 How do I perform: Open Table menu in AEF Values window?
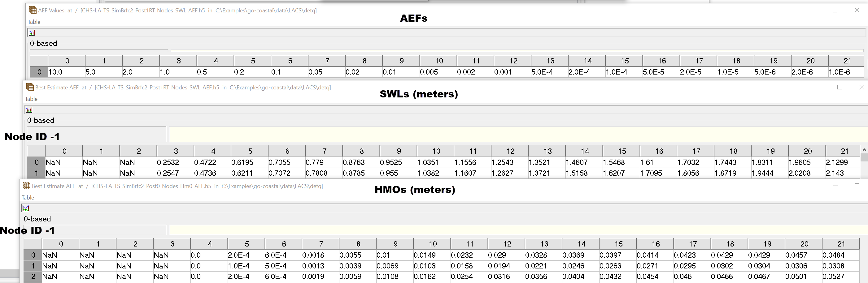click(34, 22)
